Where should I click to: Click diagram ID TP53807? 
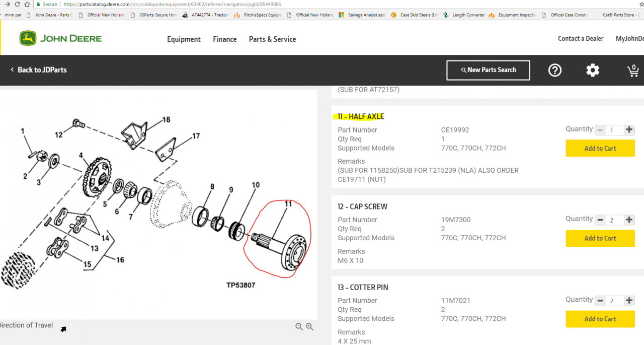tap(240, 285)
